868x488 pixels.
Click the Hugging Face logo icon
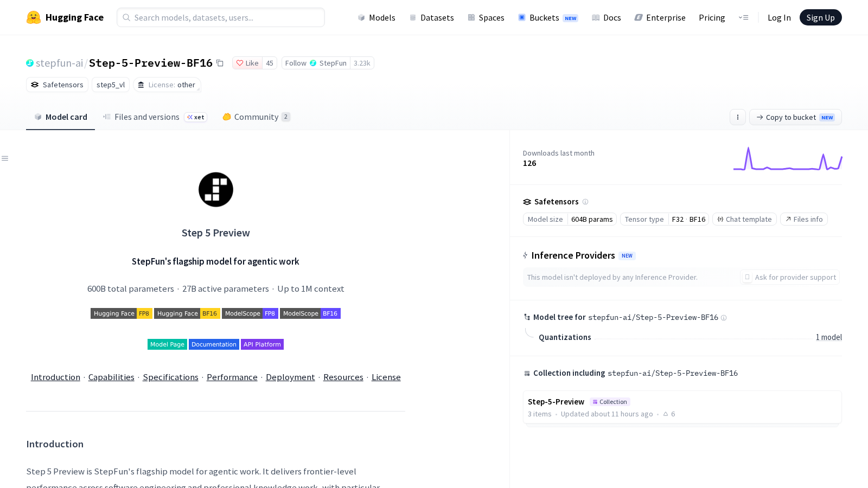coord(34,17)
